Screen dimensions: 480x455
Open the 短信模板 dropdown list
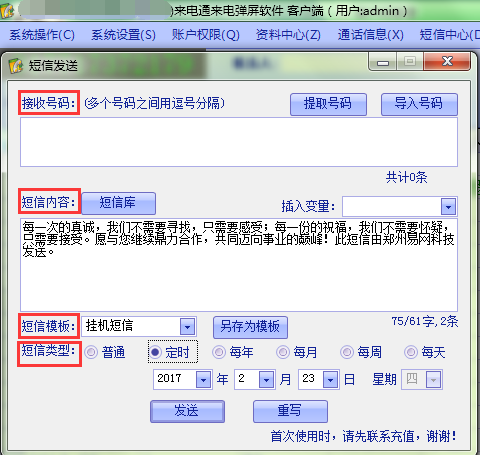coord(187,327)
